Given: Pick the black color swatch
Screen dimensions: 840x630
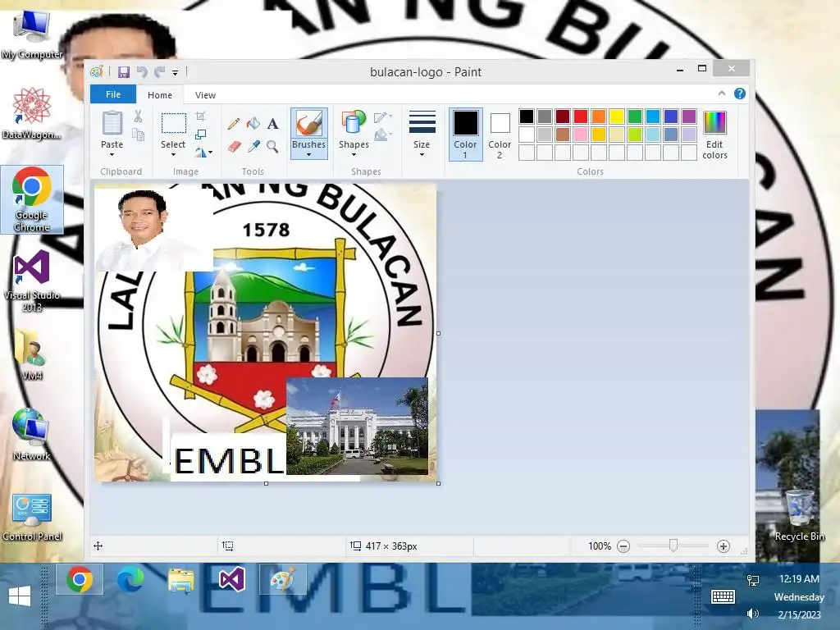Looking at the screenshot, I should (x=527, y=116).
